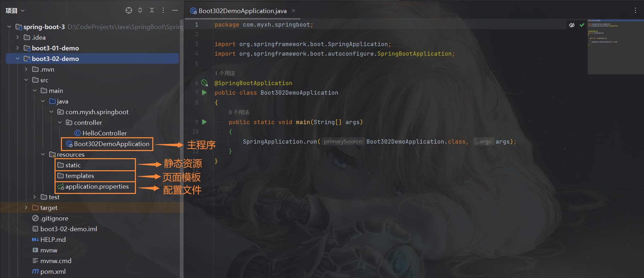Click the green inspection checkmark icon
The image size is (644, 278).
pos(582,25)
